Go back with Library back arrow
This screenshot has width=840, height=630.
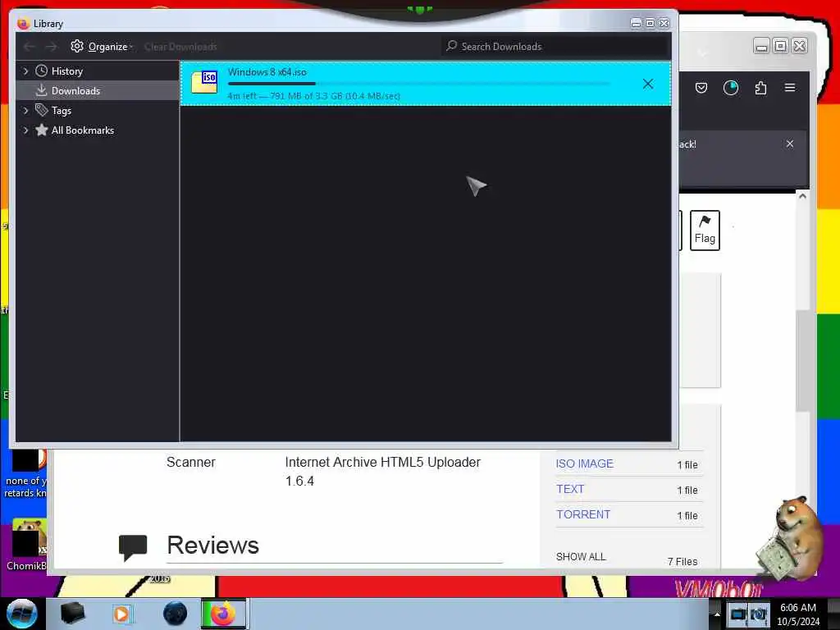tap(30, 47)
